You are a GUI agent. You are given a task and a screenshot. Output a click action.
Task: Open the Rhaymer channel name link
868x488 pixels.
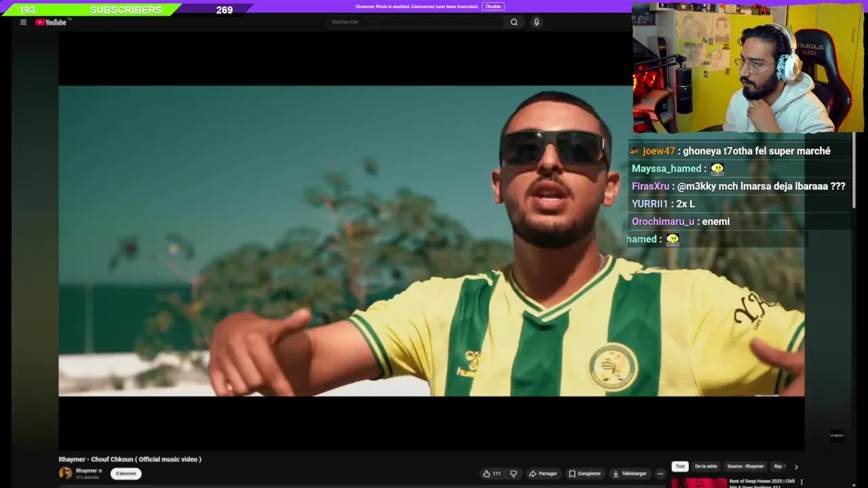87,470
